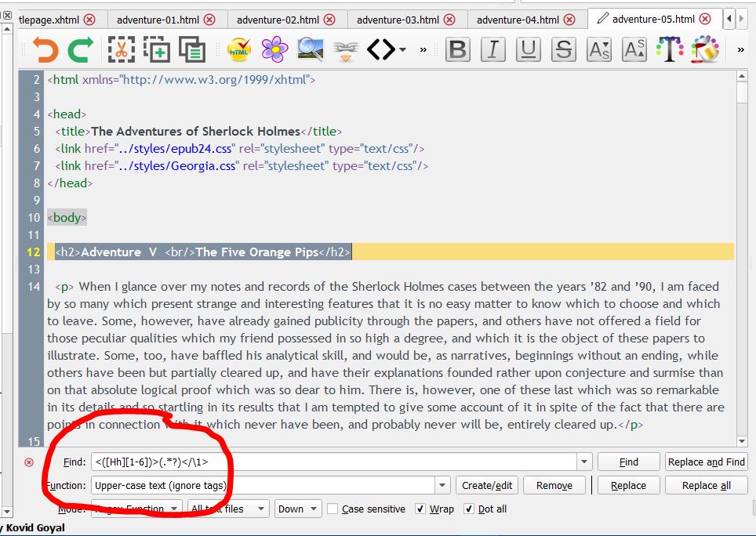Screen dimensions: 756x536
Task: Click the purple flower beautify icon
Action: (x=274, y=49)
